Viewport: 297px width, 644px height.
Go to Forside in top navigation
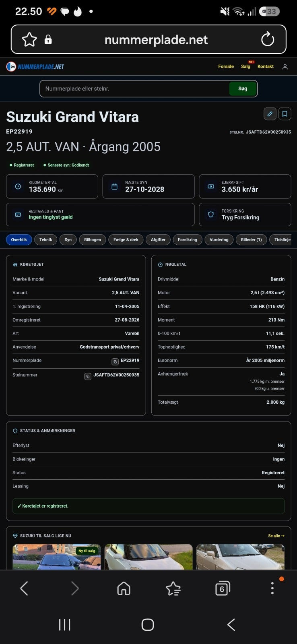click(226, 66)
